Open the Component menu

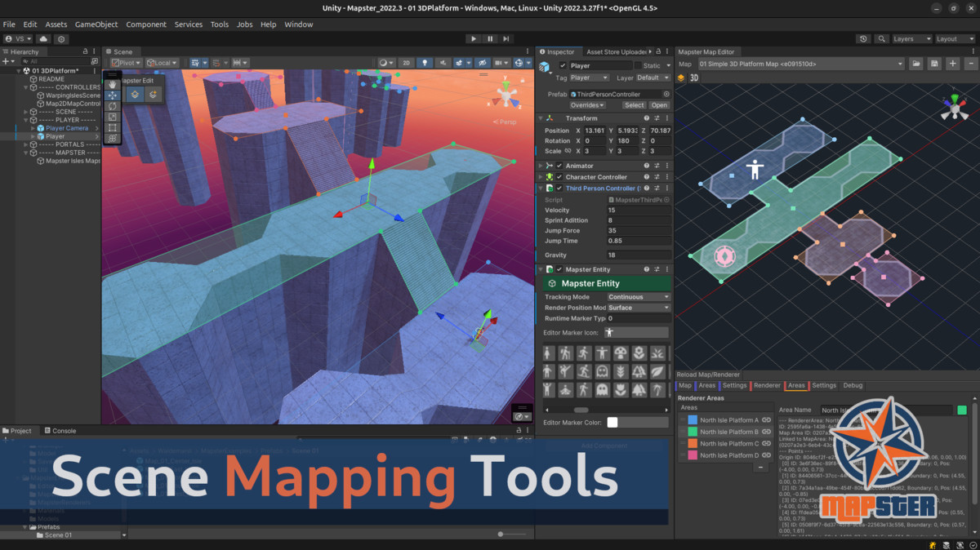pyautogui.click(x=146, y=24)
